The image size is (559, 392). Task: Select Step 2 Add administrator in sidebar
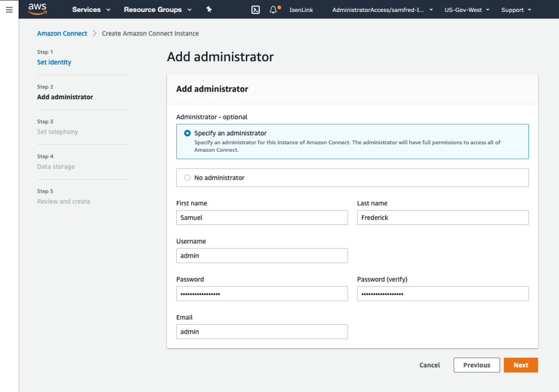[x=65, y=97]
